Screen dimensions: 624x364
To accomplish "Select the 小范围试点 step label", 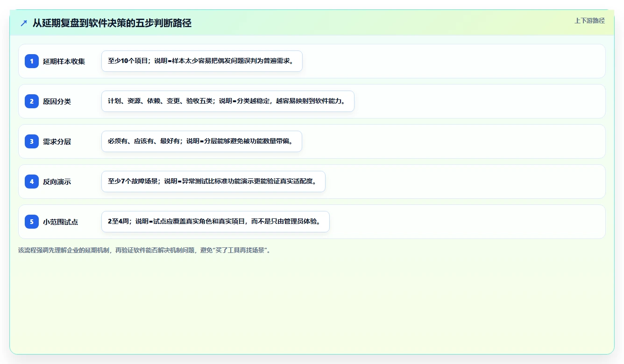I will 61,222.
